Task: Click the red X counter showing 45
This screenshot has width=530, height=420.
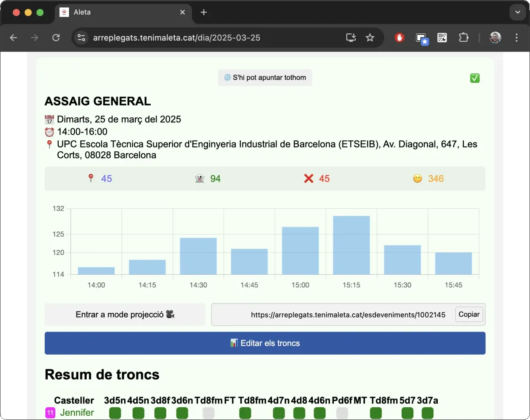Action: click(317, 179)
